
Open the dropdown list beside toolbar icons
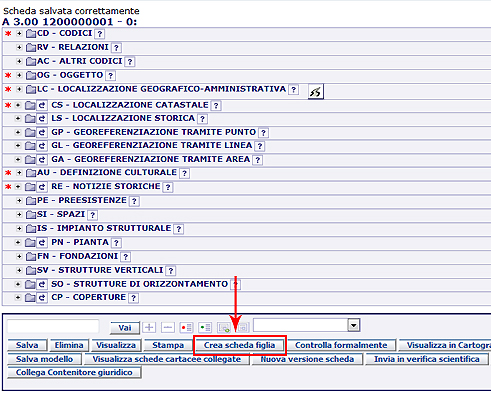point(354,325)
